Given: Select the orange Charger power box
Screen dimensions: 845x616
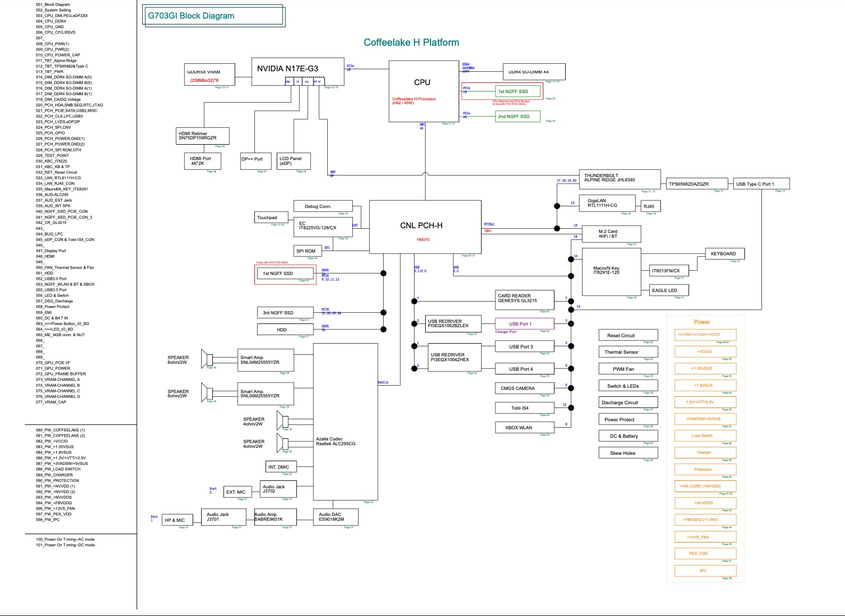Looking at the screenshot, I should pyautogui.click(x=706, y=453).
